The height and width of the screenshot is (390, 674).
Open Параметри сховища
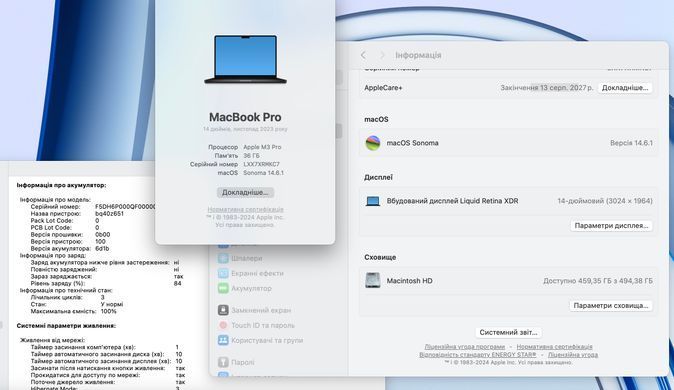611,306
